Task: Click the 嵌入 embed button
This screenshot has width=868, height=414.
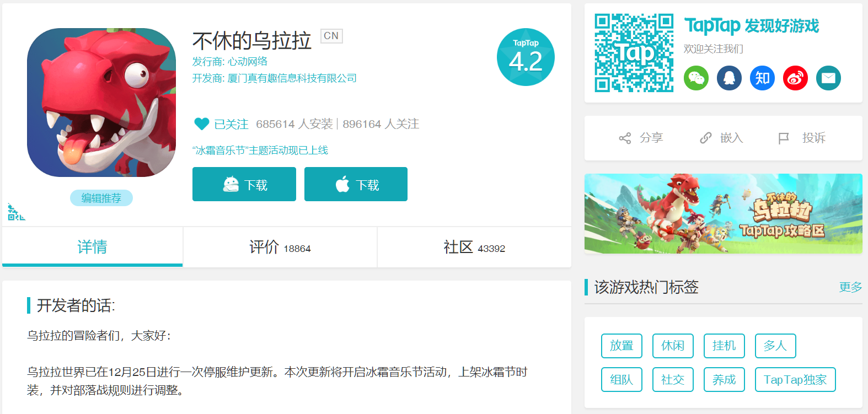Action: pyautogui.click(x=721, y=138)
